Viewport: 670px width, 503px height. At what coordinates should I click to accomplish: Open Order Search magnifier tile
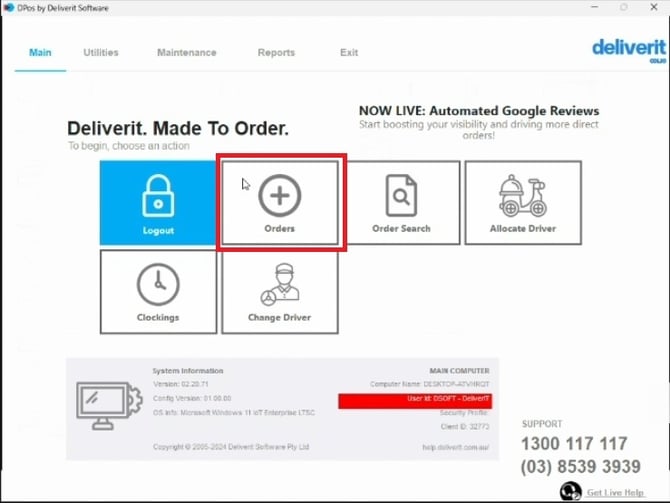tap(402, 203)
